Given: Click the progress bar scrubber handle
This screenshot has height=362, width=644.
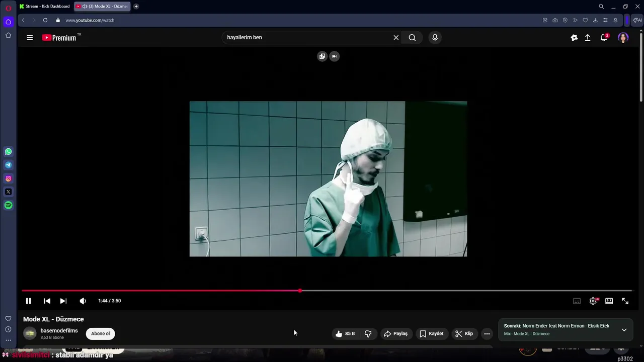Looking at the screenshot, I should pos(300,291).
